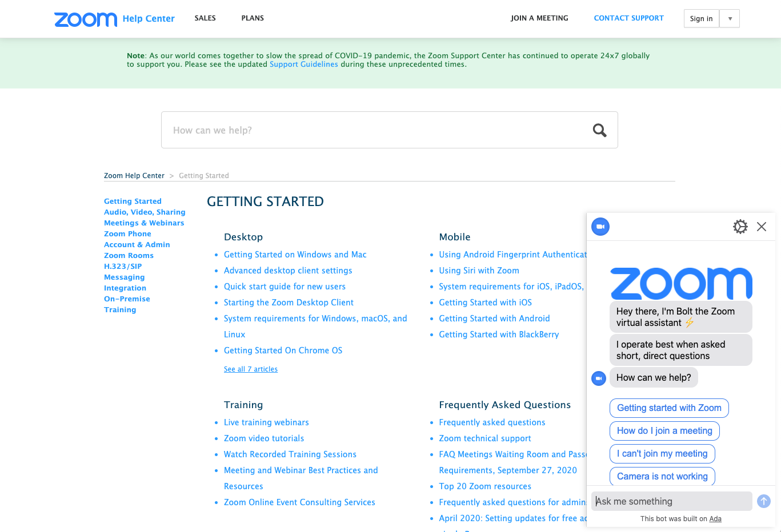Close the Bolt virtual assistant window
781x532 pixels.
point(762,227)
